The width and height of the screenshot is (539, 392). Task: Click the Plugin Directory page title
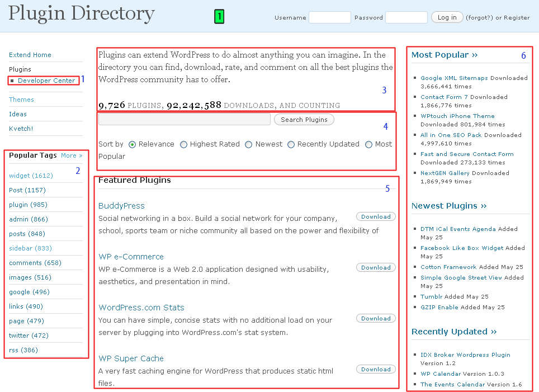coord(81,14)
